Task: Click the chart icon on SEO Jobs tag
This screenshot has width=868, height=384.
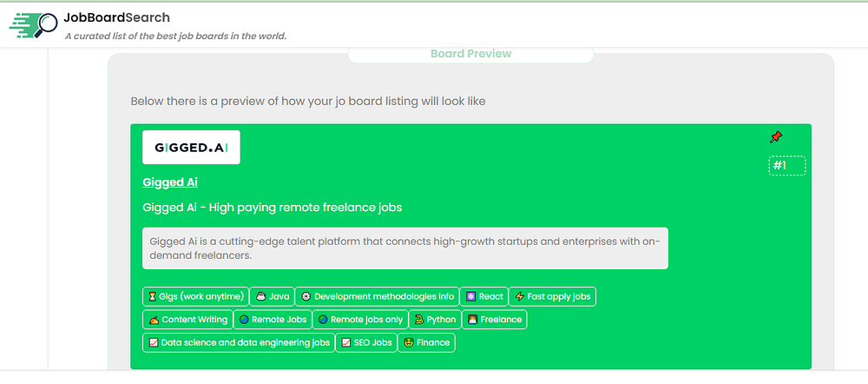Action: 346,342
